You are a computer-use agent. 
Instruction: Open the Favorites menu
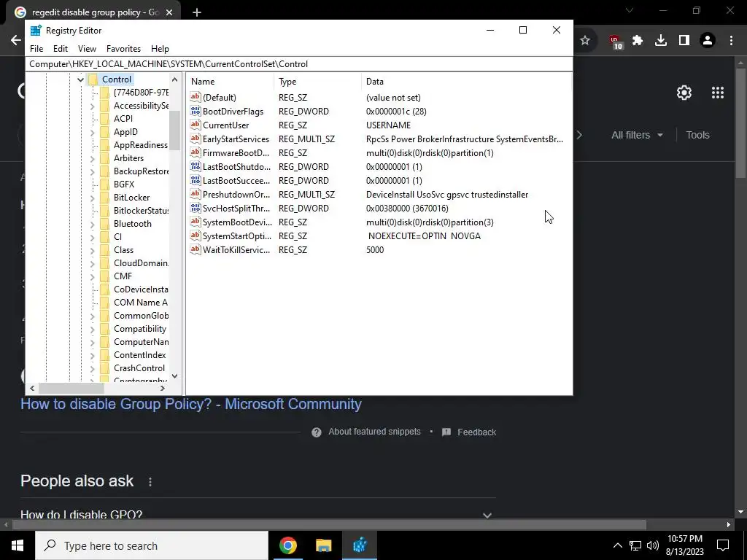tap(123, 49)
